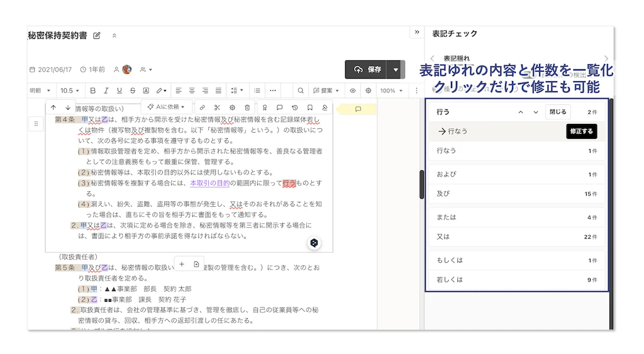The height and width of the screenshot is (354, 644).
Task: Click the link icon in clause toolbar
Action: (x=202, y=108)
